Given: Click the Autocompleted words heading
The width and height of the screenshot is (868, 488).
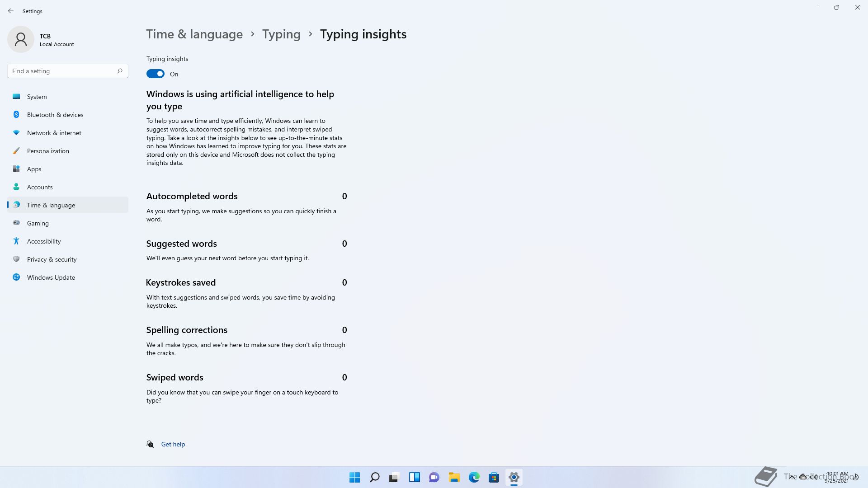Looking at the screenshot, I should (192, 196).
